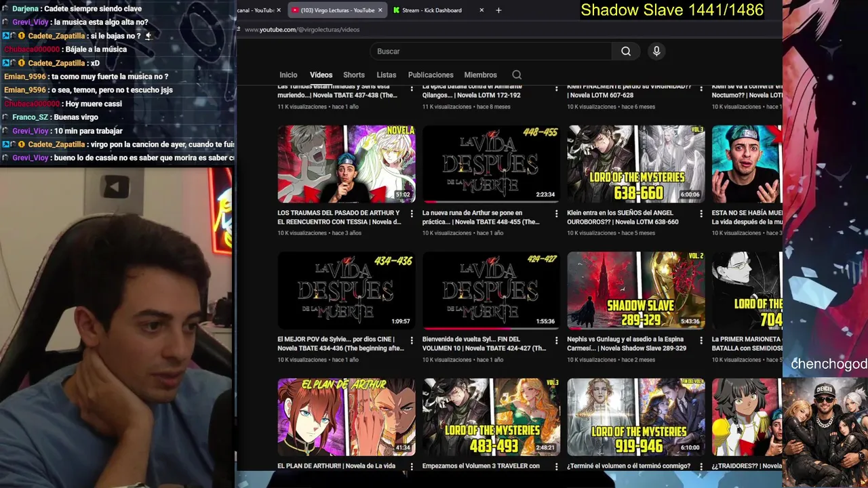Viewport: 868px width, 488px height.
Task: Click the youtube.com/@virgolecturas address bar
Action: click(302, 30)
